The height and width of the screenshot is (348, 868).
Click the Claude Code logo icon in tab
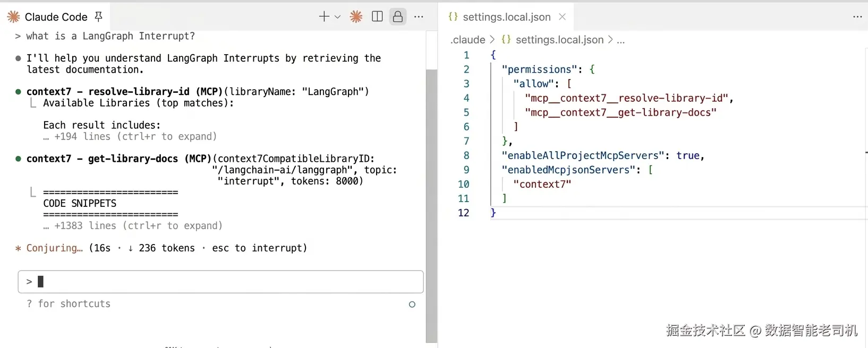click(x=13, y=17)
